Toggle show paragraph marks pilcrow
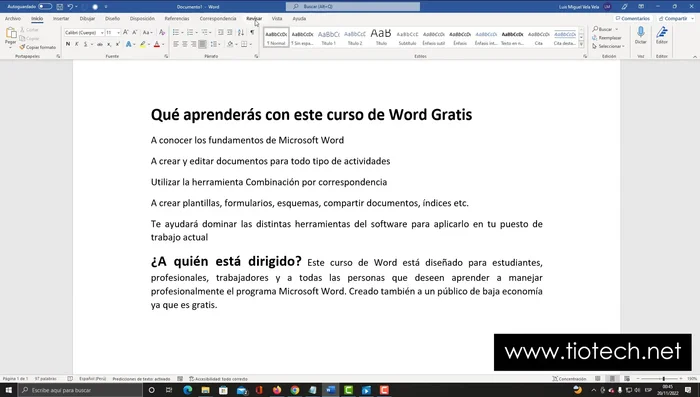The image size is (700, 397). (252, 33)
